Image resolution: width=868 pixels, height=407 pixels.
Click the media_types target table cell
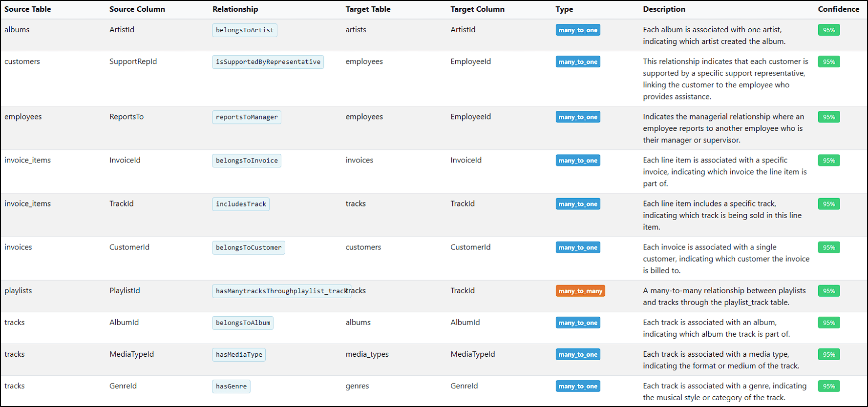367,354
